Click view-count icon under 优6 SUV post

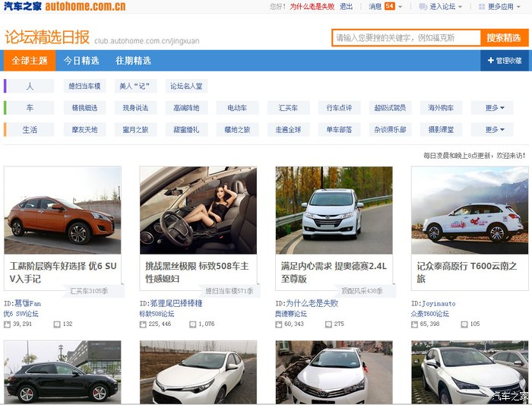8,324
